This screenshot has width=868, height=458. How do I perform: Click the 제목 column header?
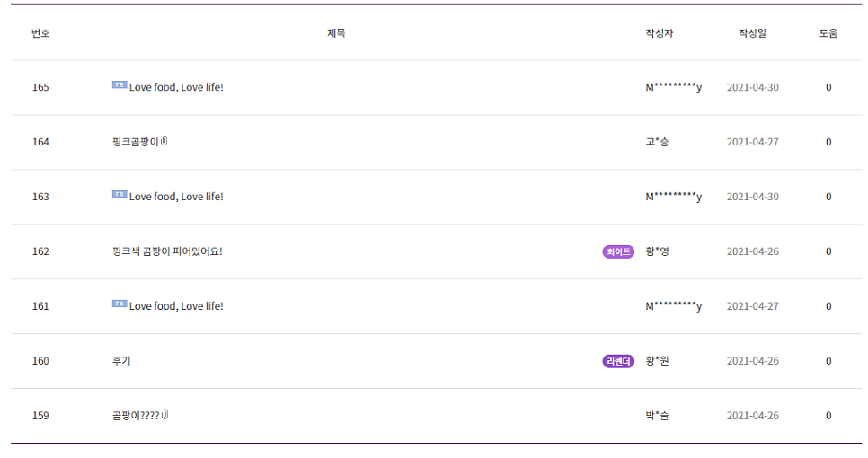pos(336,33)
